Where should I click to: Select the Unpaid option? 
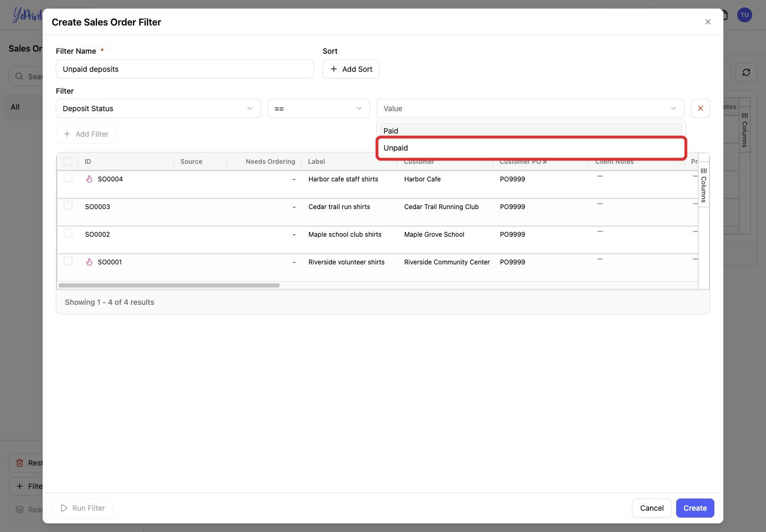tap(531, 148)
